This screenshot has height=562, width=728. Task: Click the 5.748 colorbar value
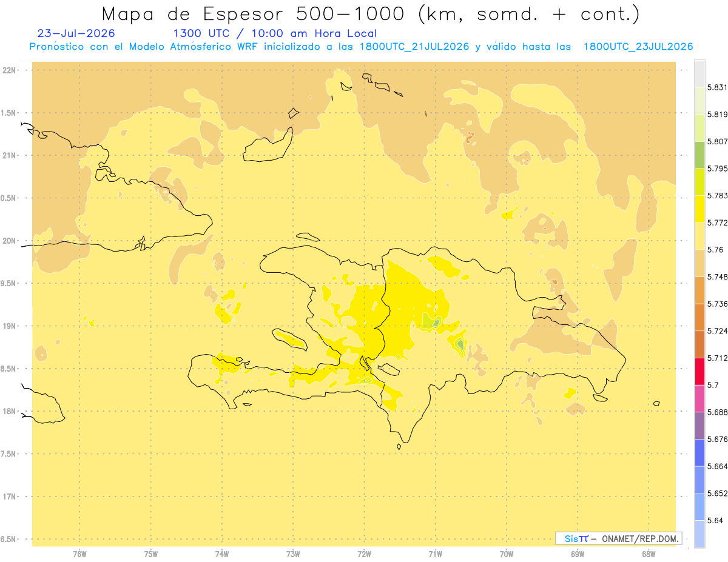[x=717, y=276]
